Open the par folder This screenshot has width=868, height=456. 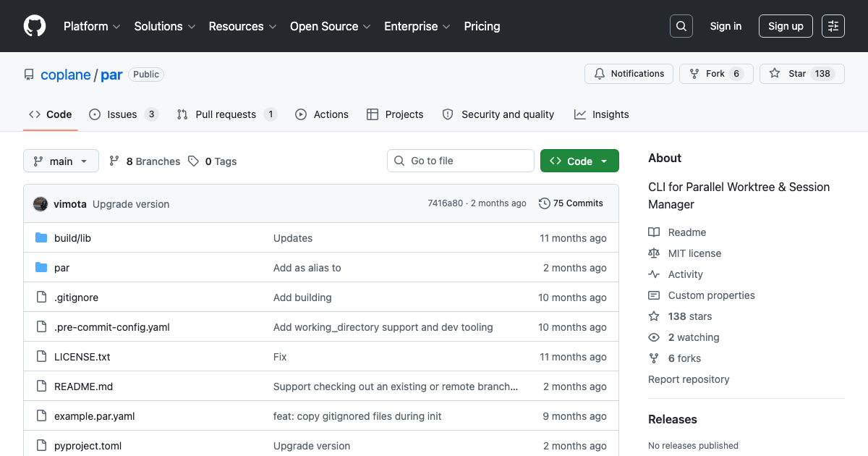pyautogui.click(x=62, y=268)
